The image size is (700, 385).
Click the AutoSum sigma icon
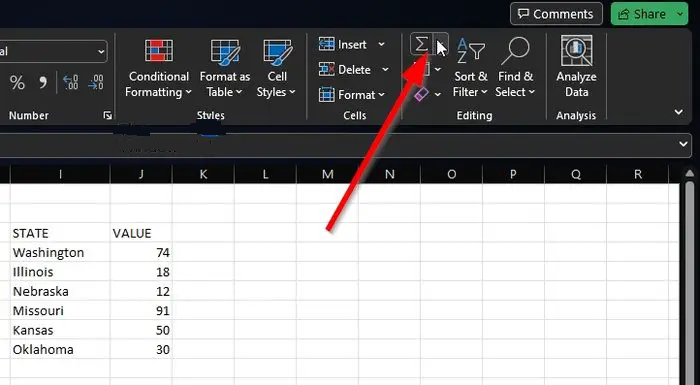(x=421, y=44)
